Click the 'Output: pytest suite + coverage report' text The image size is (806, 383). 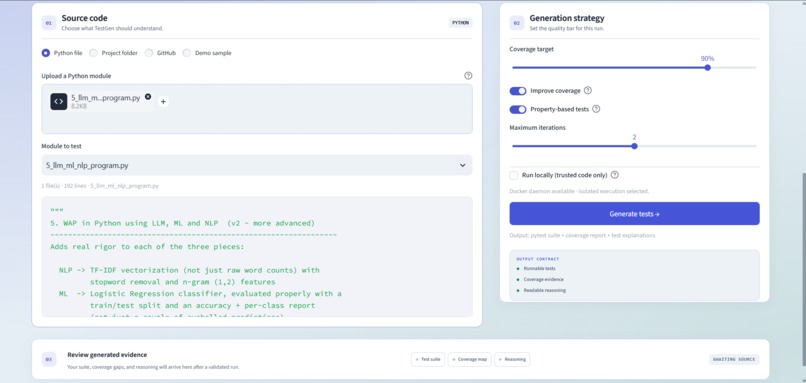582,235
